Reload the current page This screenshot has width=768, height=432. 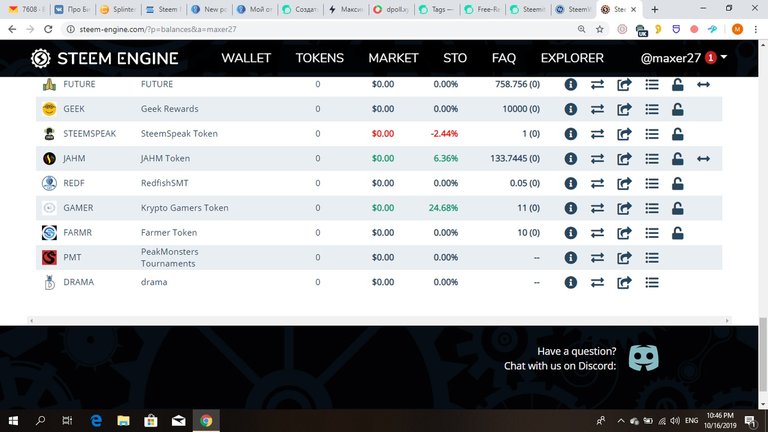[x=48, y=29]
